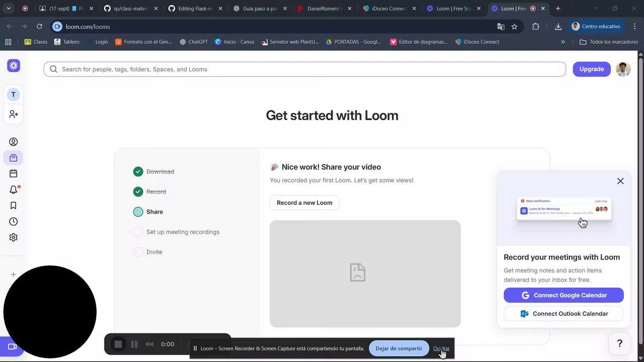Click Record a new Loom
644x362 pixels.
click(304, 203)
